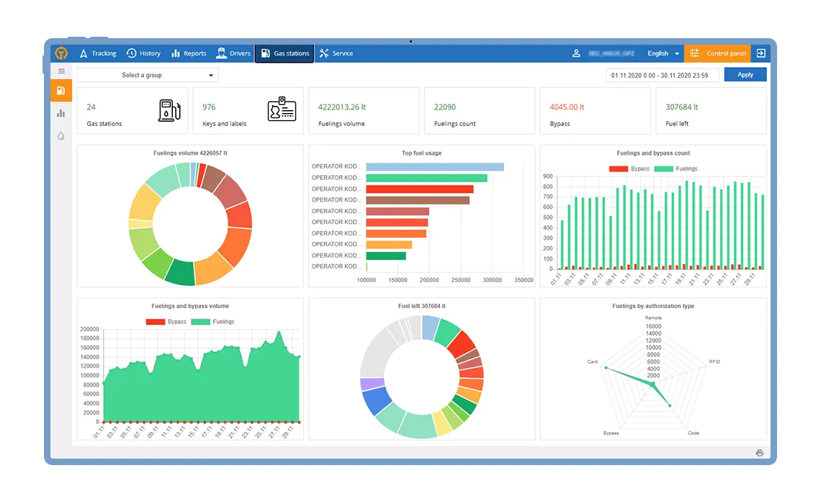
Task: Click the user profile icon
Action: (576, 53)
